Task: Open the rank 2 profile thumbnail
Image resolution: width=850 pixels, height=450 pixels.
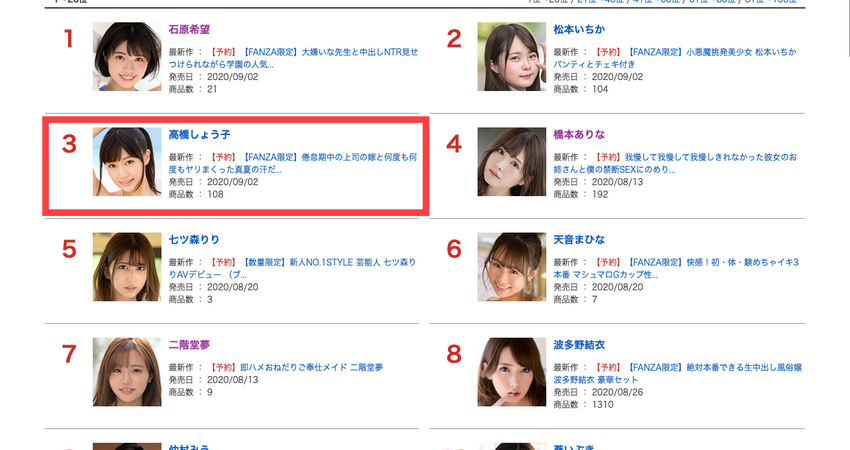Action: [512, 56]
